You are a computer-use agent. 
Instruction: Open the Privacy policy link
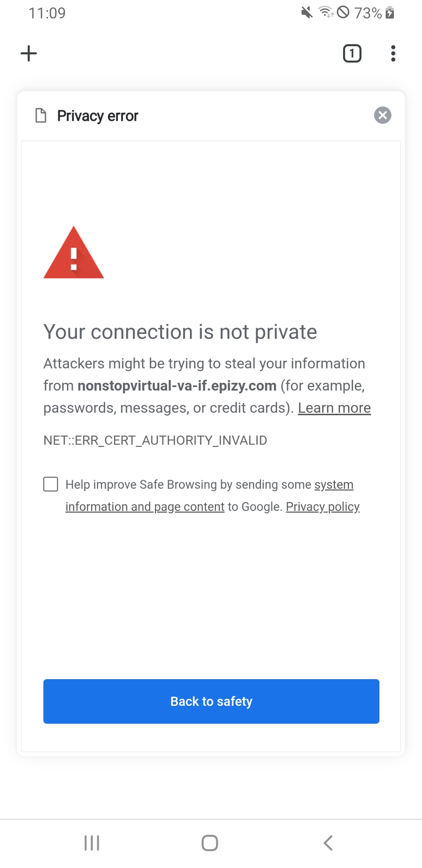coord(322,507)
